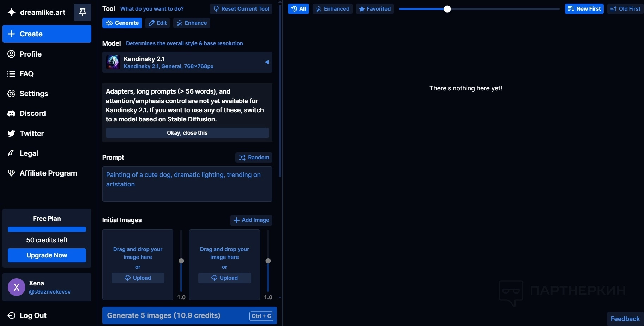This screenshot has height=326, width=644.
Task: Click the '@s9aznvckevsv' username
Action: click(50, 292)
